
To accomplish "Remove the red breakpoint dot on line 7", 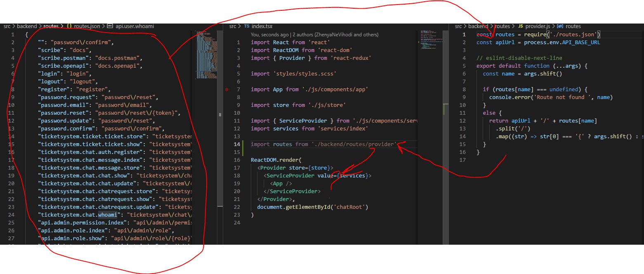I will [x=227, y=90].
